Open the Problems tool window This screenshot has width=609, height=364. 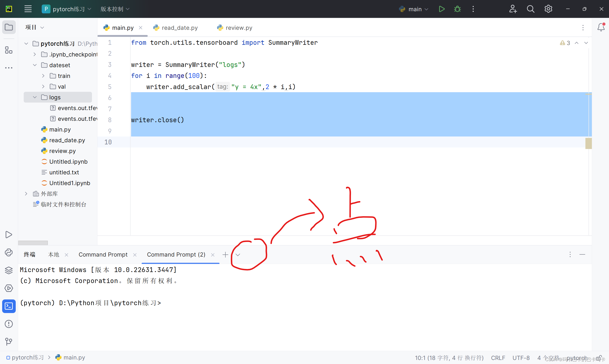(9, 324)
